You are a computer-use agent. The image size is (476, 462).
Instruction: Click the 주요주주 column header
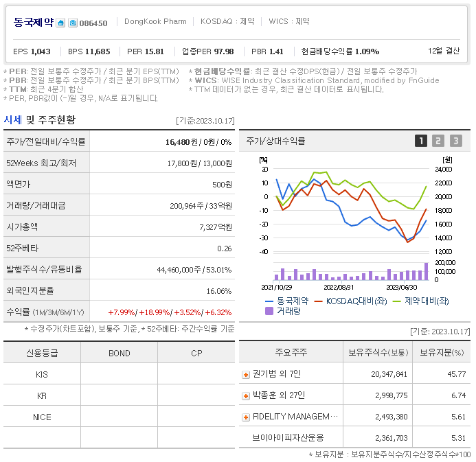(x=291, y=352)
